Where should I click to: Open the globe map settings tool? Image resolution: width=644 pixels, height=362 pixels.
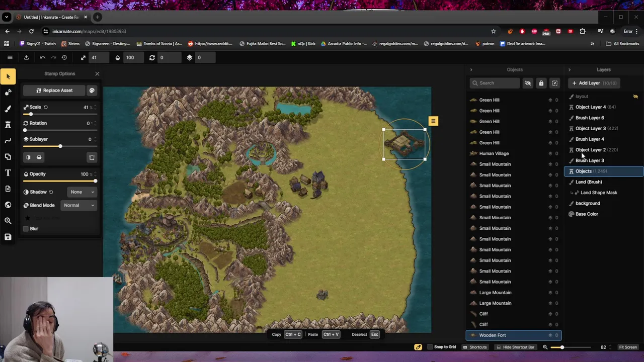point(8,205)
